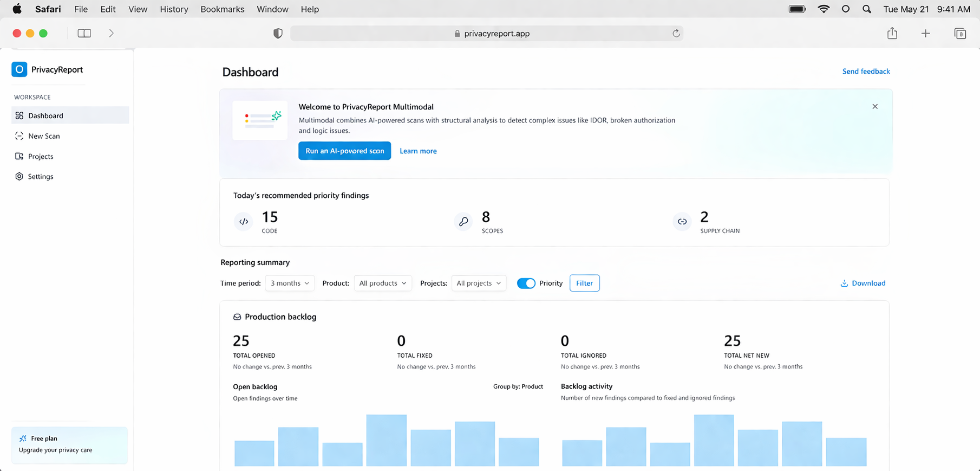This screenshot has width=980, height=471.
Task: Change Group by: Product option
Action: coord(518,386)
